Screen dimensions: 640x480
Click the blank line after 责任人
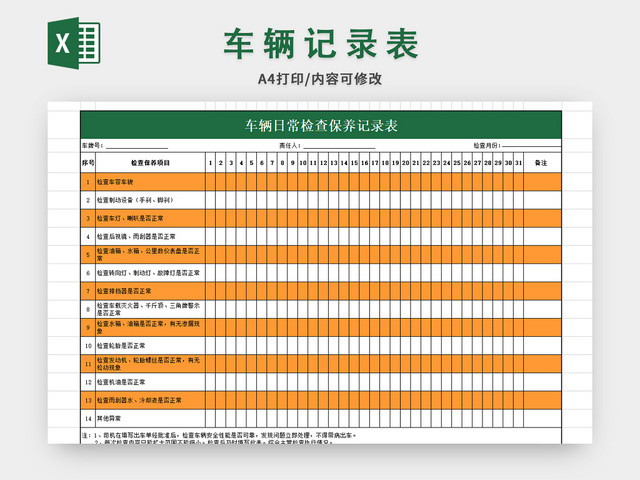point(339,147)
